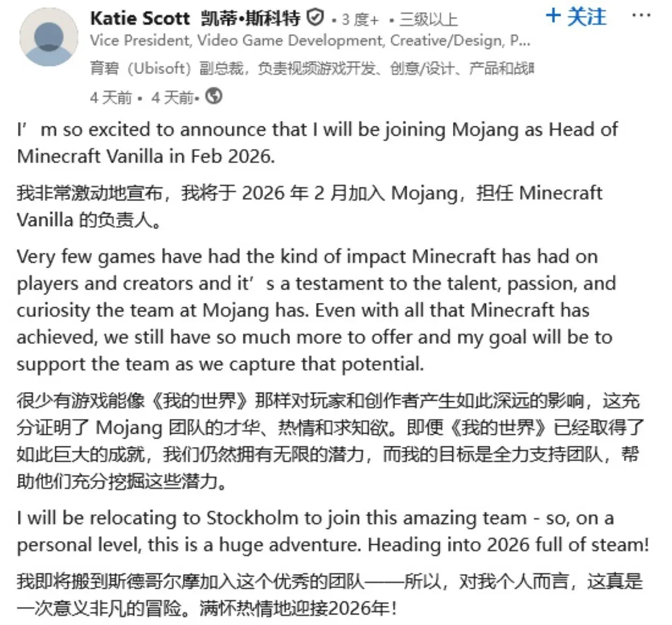Click the Chinese paragraph starting 我即将搬到斯德哥尔摩
The image size is (672, 625).
(329, 594)
